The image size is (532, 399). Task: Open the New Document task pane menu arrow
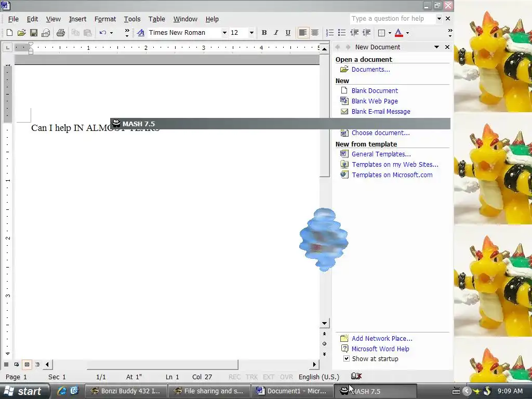(436, 47)
